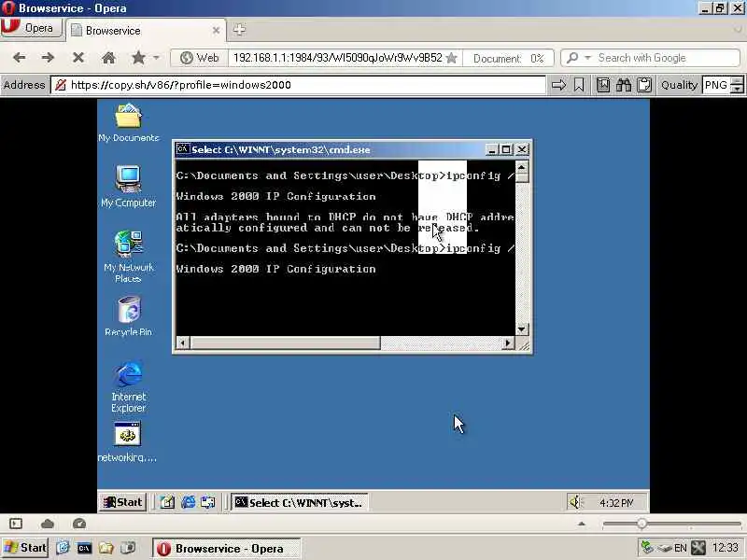Open cmd.exe window system menu icon
This screenshot has height=560, width=747.
[183, 149]
